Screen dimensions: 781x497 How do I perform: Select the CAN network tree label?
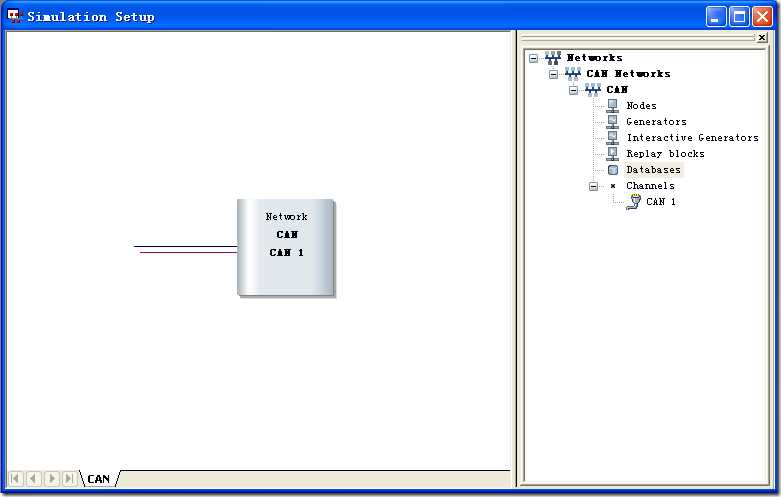pyautogui.click(x=617, y=90)
